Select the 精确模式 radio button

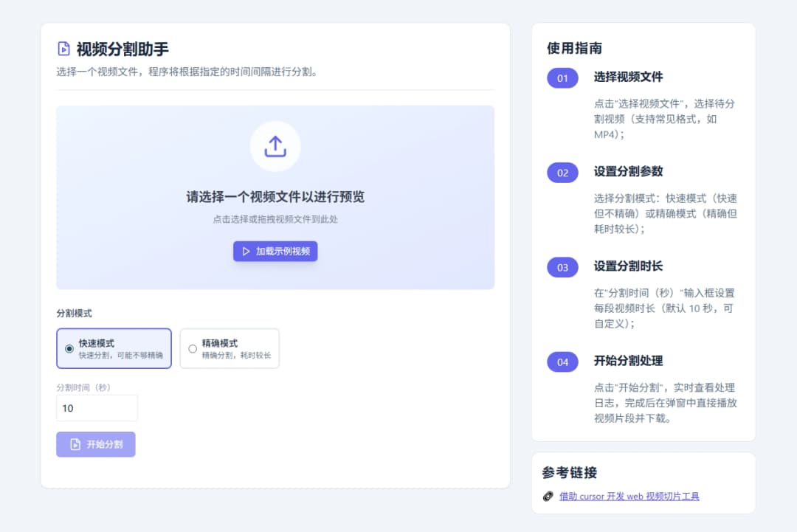coord(191,348)
